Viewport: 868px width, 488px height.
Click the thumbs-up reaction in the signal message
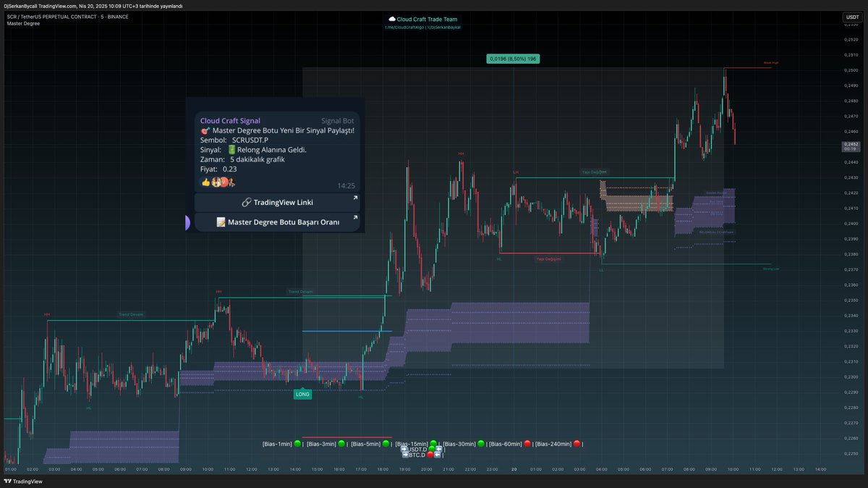pyautogui.click(x=205, y=182)
